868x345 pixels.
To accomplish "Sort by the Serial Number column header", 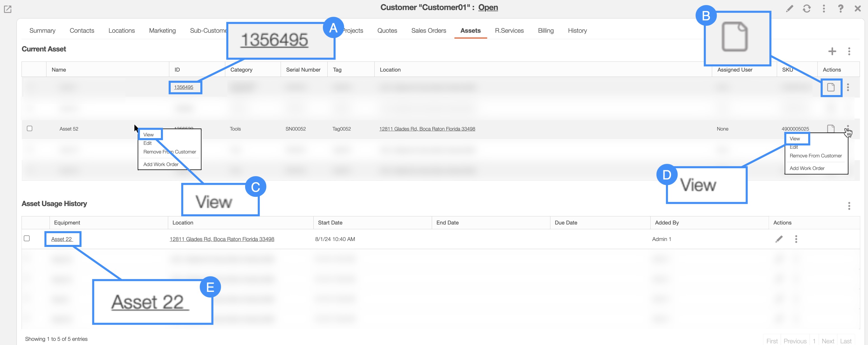I will [x=303, y=70].
